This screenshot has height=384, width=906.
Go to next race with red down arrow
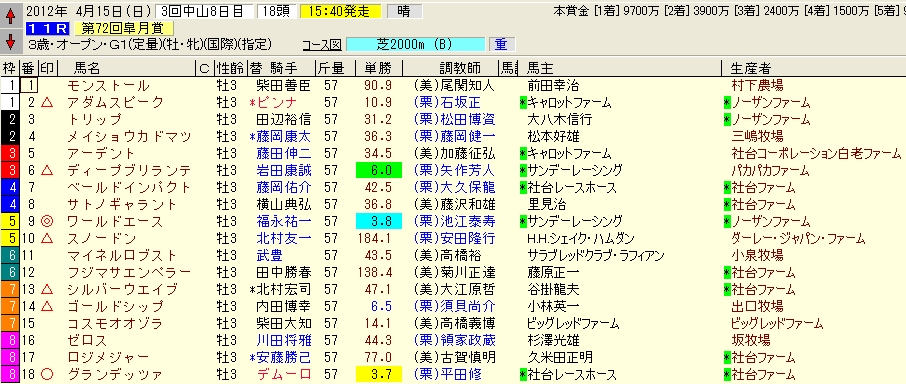pyautogui.click(x=10, y=42)
